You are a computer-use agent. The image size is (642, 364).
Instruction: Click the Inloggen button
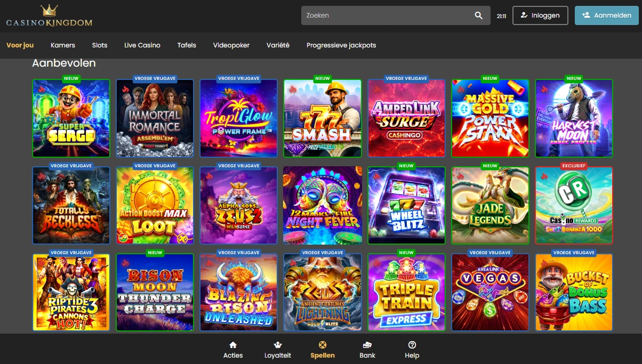coord(540,15)
